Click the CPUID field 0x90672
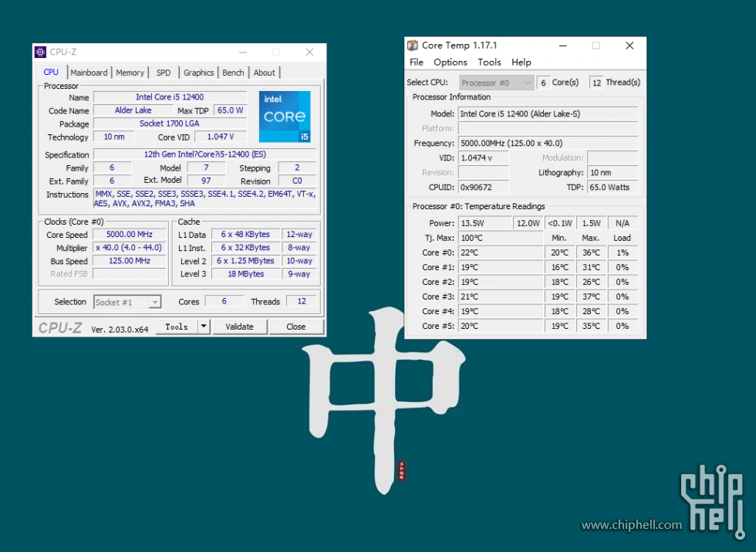Image resolution: width=756 pixels, height=552 pixels. click(483, 187)
